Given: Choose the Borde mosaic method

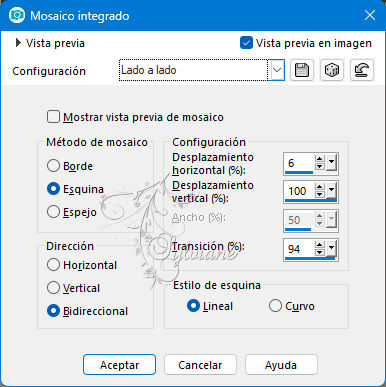Looking at the screenshot, I should click(x=53, y=166).
